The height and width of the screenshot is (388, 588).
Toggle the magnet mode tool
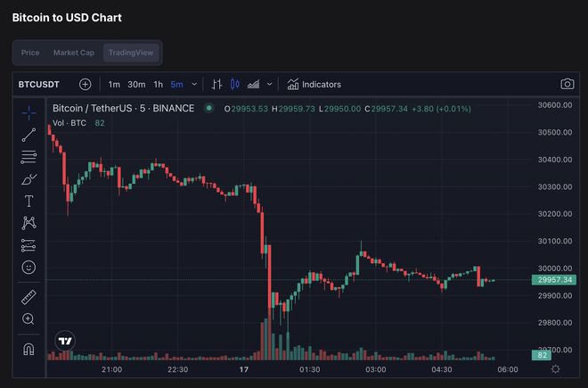[29, 349]
